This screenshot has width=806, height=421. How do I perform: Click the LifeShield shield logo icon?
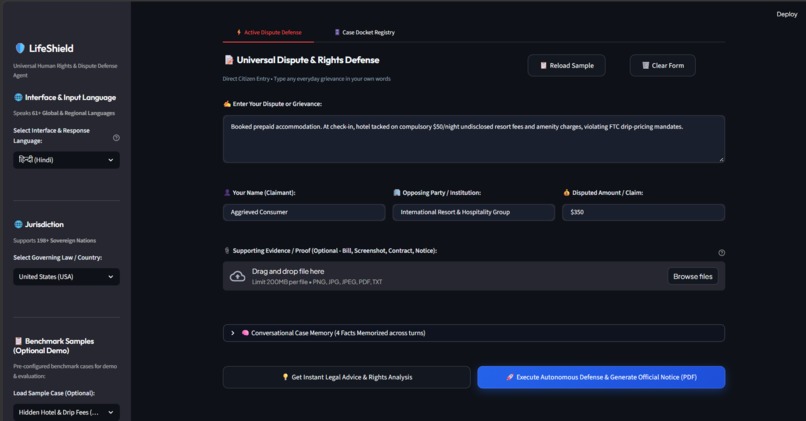[20, 48]
